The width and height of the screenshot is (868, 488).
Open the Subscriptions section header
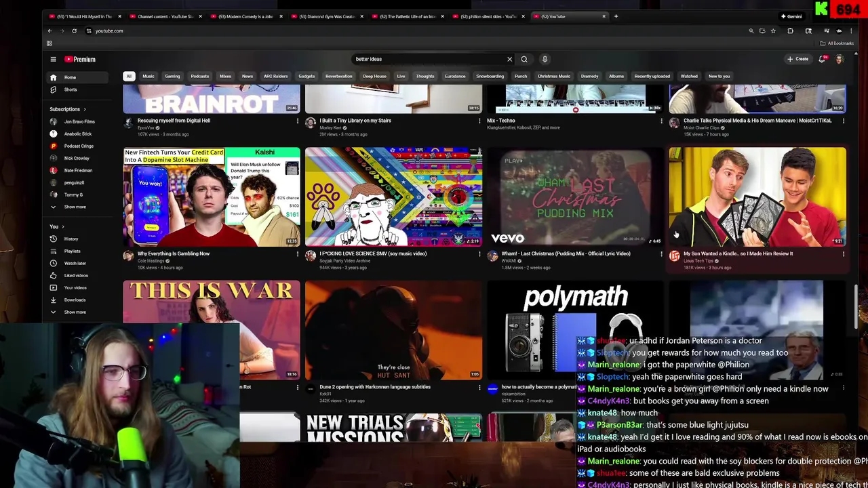tap(67, 109)
